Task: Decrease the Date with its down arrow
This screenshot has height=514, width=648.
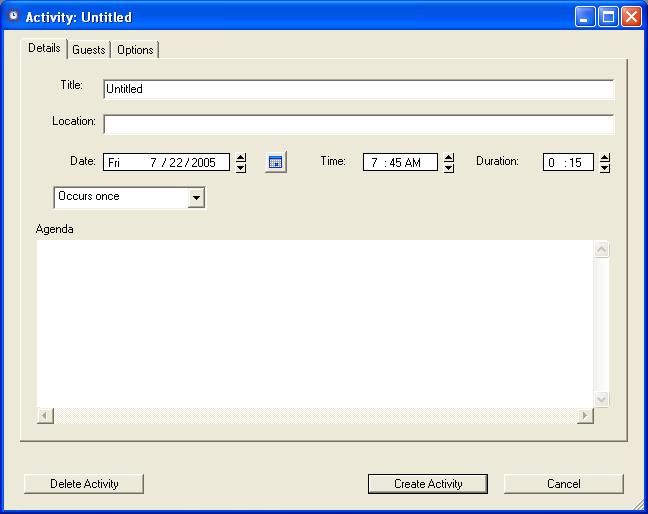Action: pos(241,168)
